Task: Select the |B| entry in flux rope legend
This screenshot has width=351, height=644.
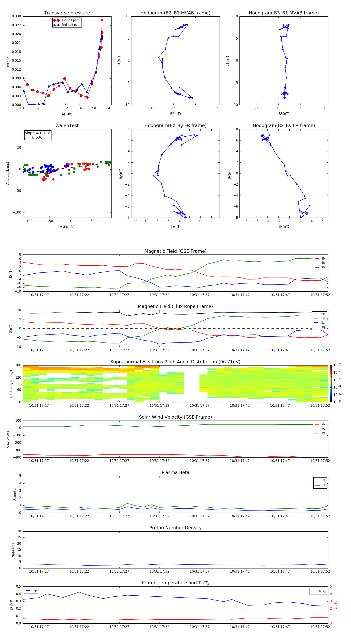Action: (x=320, y=327)
